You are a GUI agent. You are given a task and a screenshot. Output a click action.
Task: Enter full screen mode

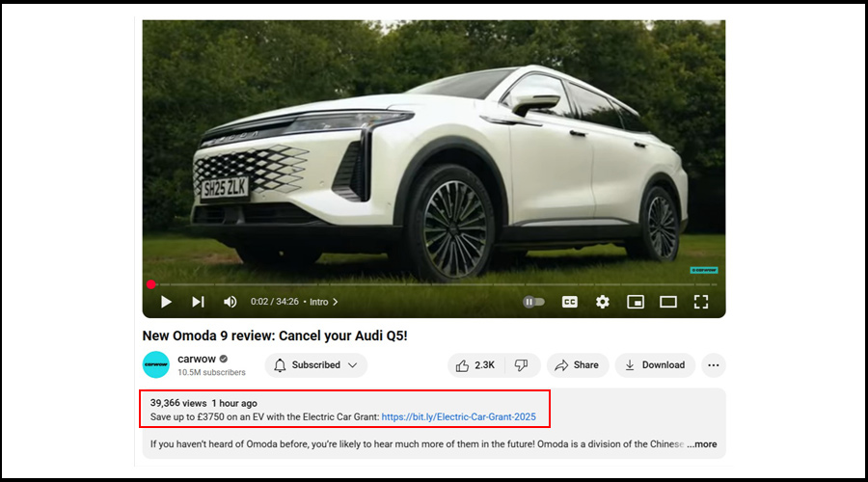(x=701, y=302)
